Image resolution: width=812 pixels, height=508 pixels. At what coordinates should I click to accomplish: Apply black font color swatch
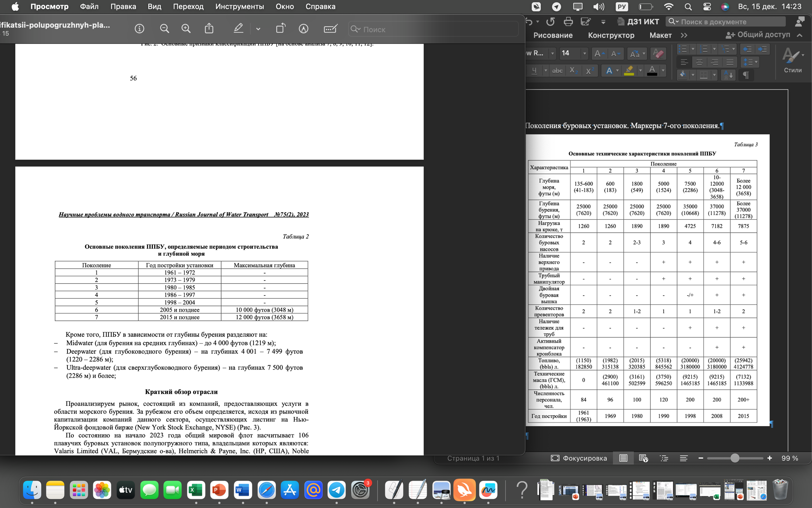pyautogui.click(x=652, y=71)
